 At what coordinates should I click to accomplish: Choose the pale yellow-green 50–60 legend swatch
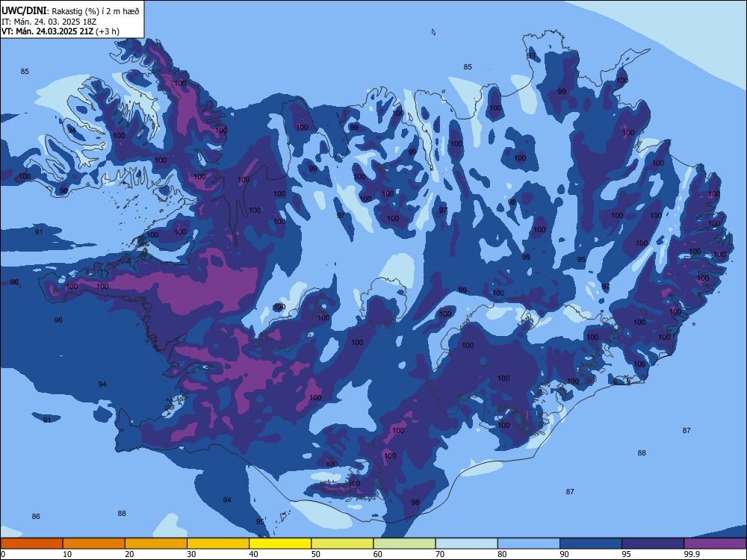[343, 544]
